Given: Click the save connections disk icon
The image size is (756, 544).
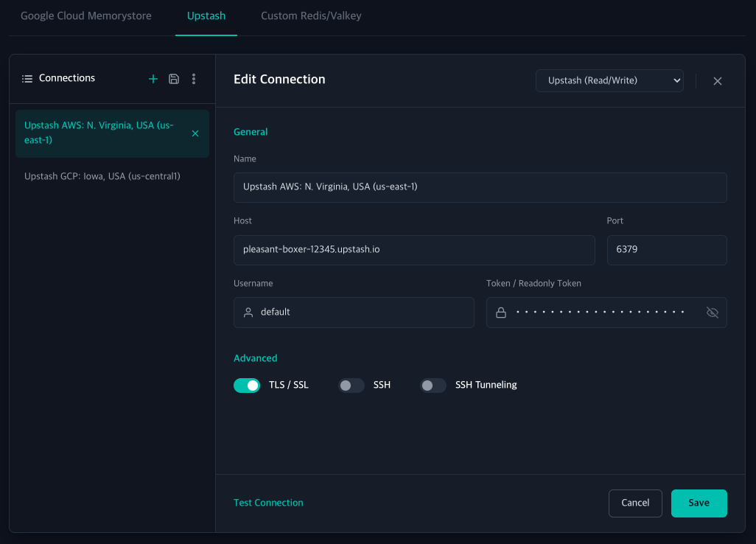Looking at the screenshot, I should (174, 79).
